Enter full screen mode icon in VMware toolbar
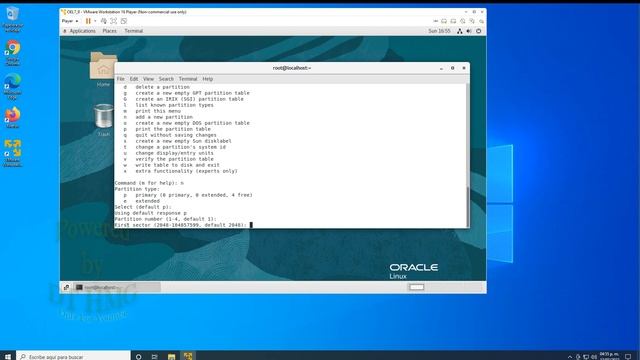640x360 pixels. (x=114, y=21)
